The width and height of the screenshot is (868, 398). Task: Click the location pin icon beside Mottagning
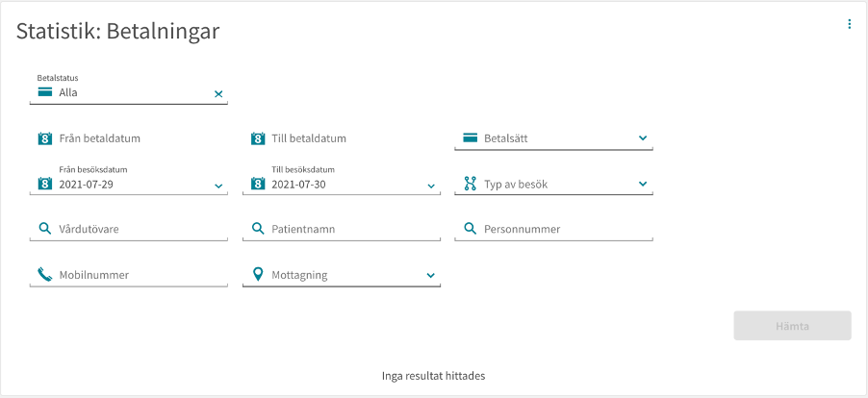click(257, 274)
